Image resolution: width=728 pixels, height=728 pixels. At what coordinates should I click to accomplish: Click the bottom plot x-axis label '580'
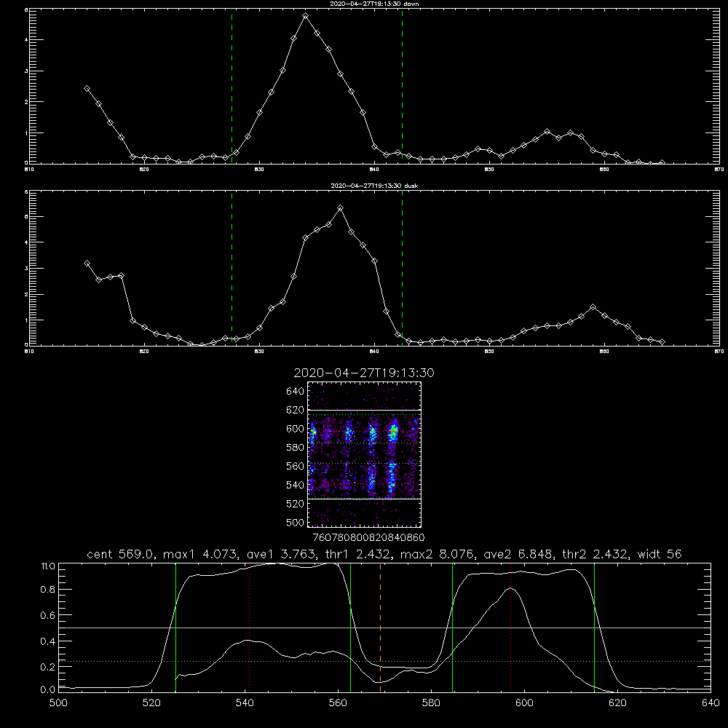(x=431, y=703)
